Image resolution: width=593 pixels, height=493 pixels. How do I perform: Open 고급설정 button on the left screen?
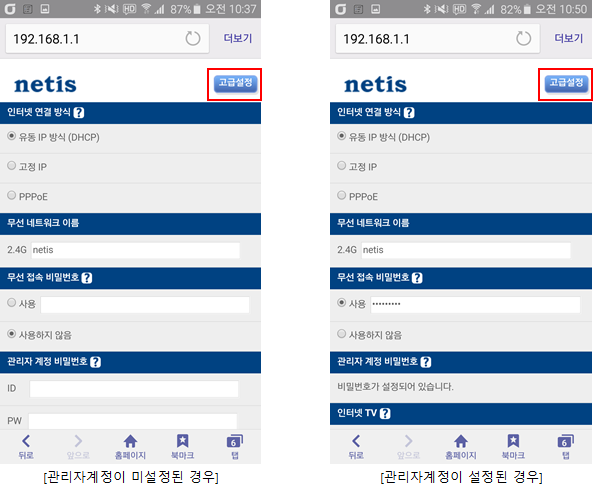click(x=235, y=84)
